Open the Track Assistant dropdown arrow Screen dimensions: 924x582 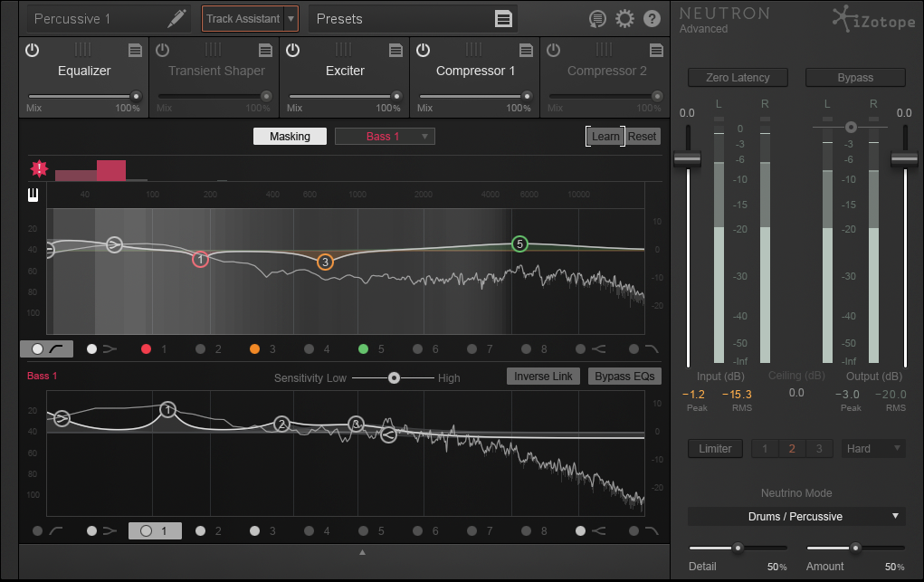coord(291,19)
